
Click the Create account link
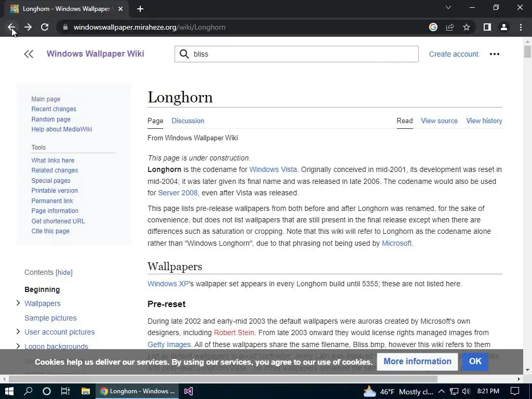(454, 54)
